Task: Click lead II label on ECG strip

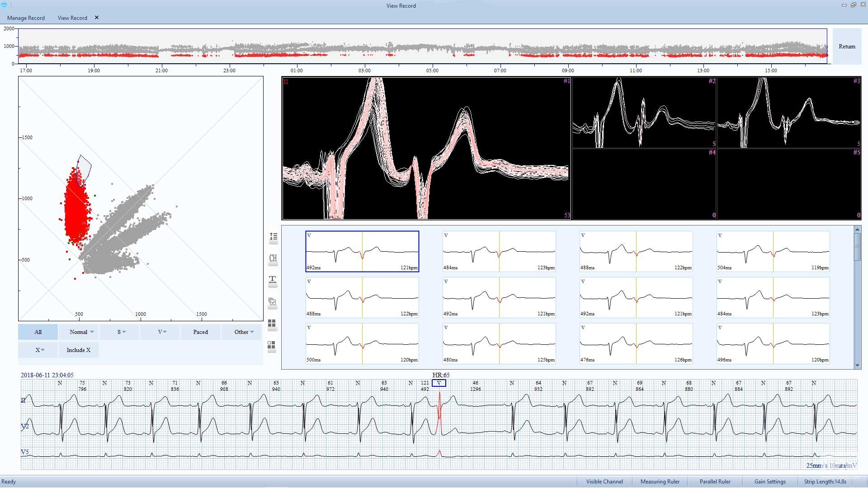Action: tap(23, 400)
